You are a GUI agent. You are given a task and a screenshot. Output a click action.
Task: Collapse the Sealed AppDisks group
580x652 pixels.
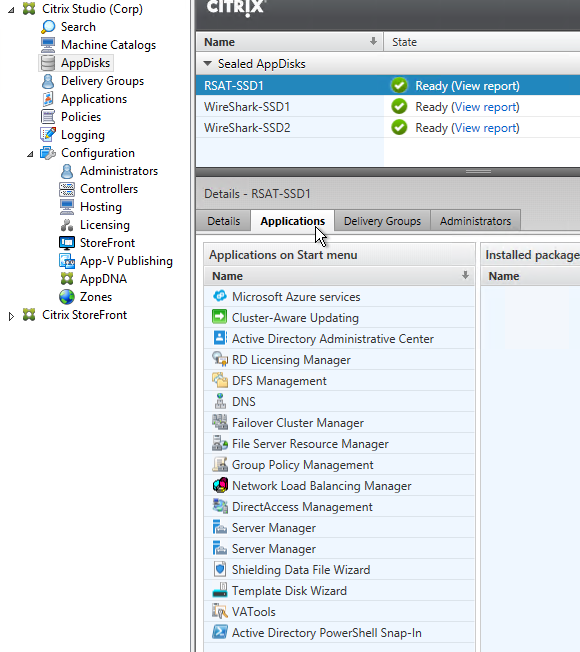click(207, 64)
